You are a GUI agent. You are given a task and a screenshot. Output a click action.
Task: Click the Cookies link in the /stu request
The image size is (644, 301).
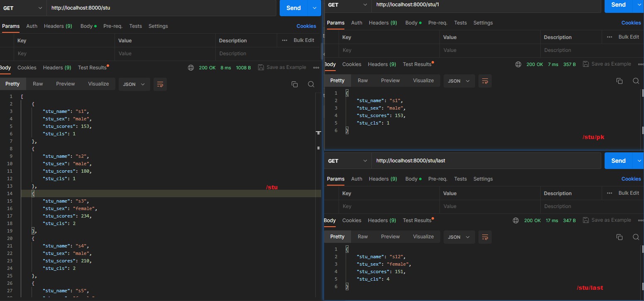click(306, 26)
